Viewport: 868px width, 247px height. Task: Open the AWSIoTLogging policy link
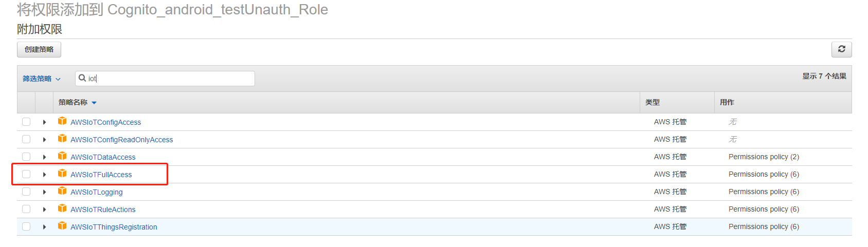[97, 192]
